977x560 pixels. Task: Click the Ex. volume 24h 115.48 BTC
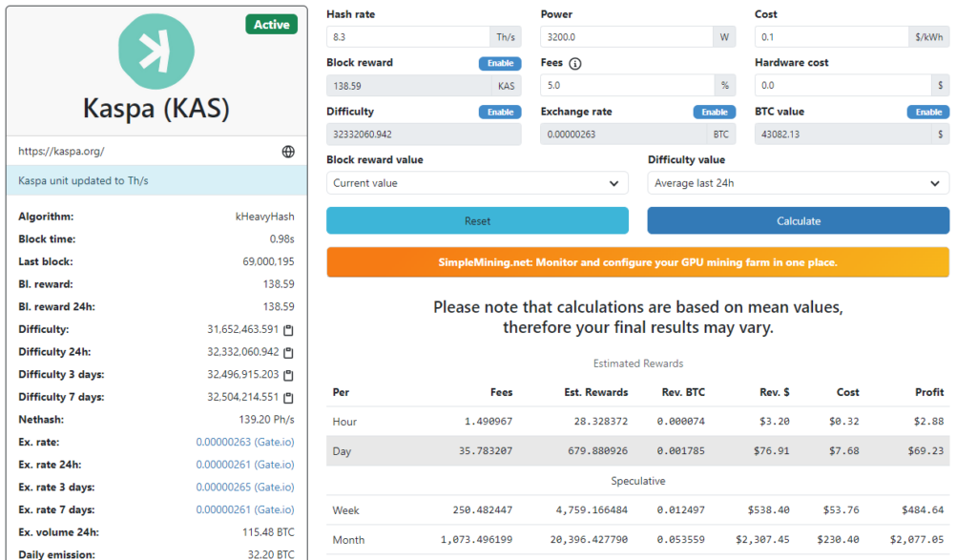(x=268, y=532)
